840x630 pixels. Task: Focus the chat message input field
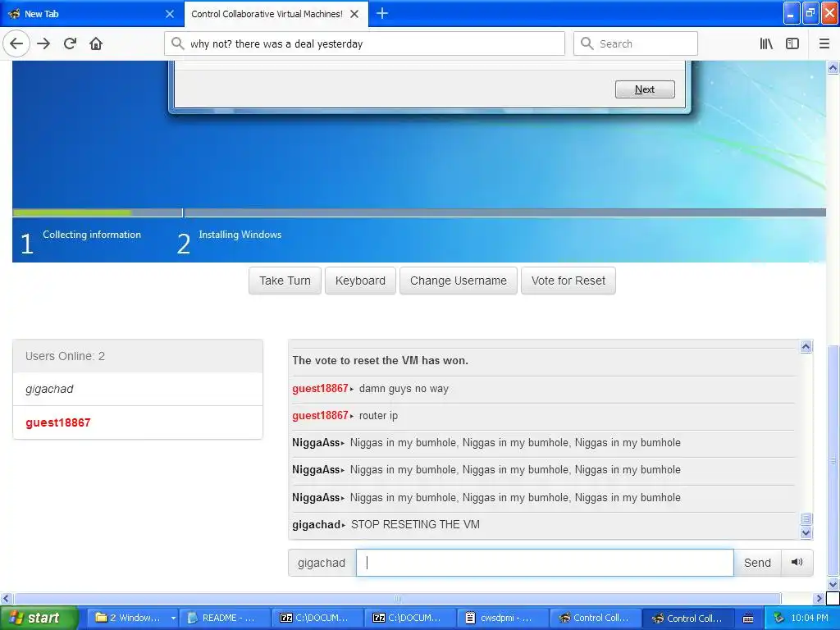coord(545,563)
